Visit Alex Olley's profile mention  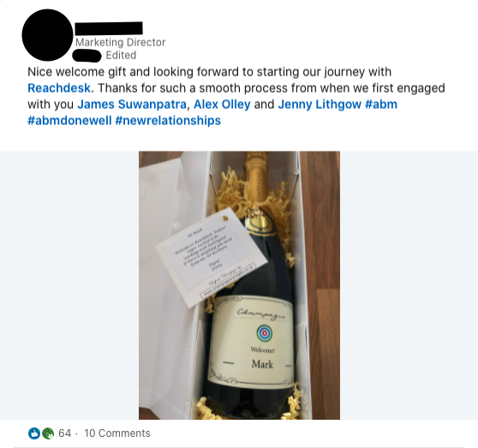click(222, 105)
